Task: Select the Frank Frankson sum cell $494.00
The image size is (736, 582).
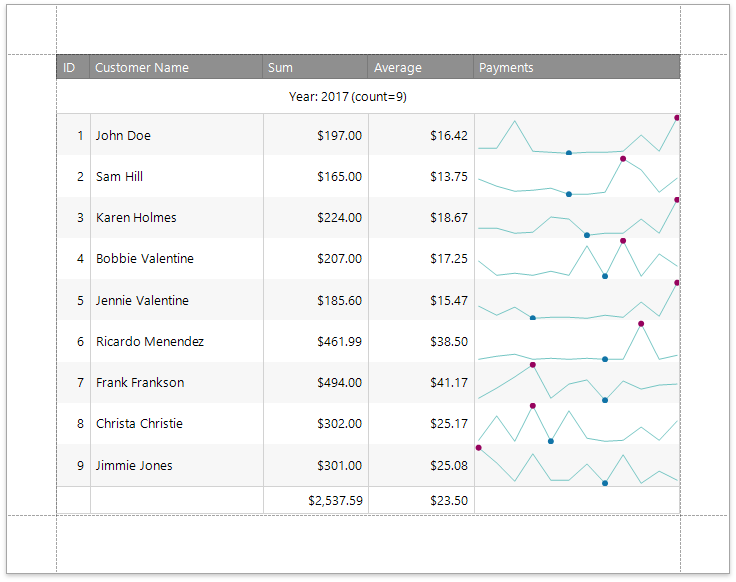Action: pyautogui.click(x=339, y=383)
